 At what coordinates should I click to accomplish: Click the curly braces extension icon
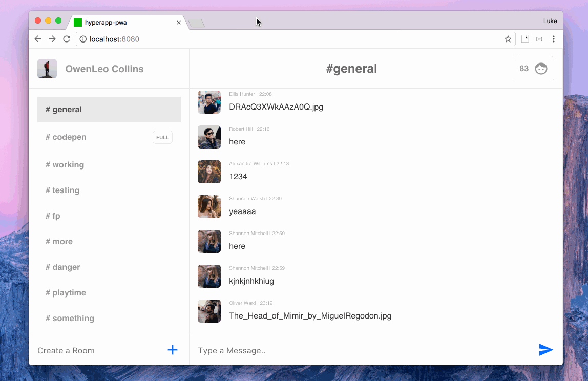point(539,39)
